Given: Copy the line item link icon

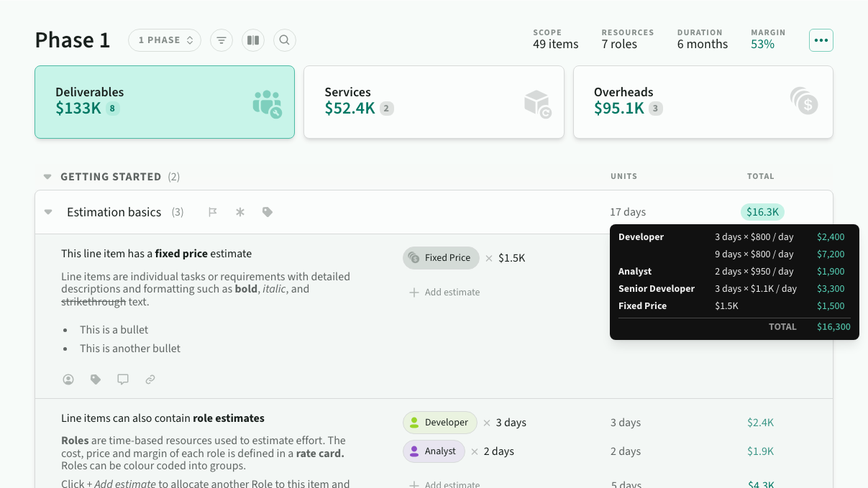Looking at the screenshot, I should pyautogui.click(x=150, y=379).
